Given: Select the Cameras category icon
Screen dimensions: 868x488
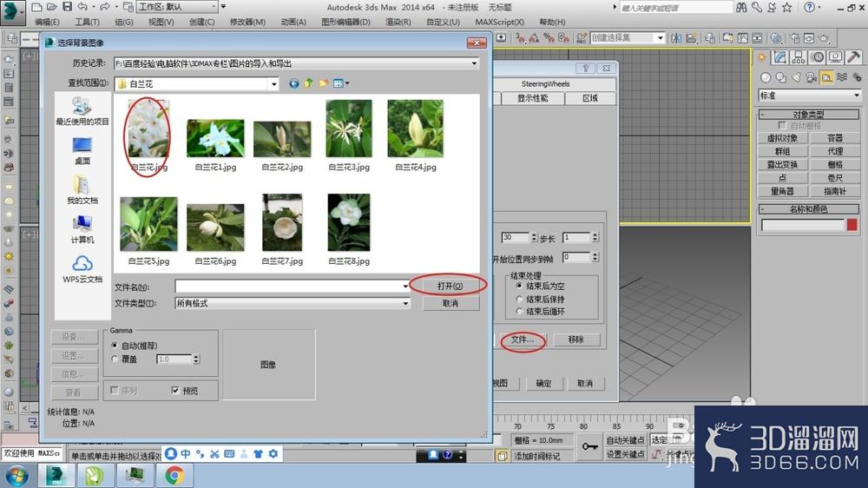Looking at the screenshot, I should [812, 77].
